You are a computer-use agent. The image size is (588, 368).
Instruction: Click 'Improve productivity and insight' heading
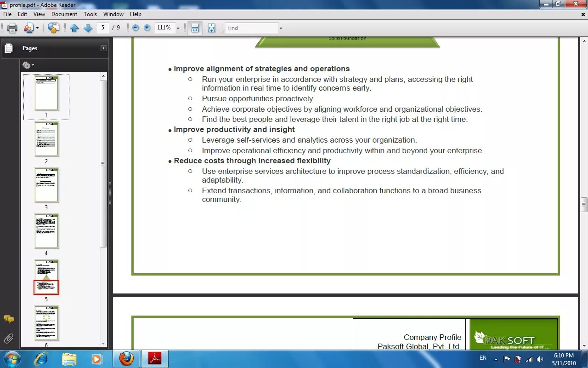[x=234, y=129]
